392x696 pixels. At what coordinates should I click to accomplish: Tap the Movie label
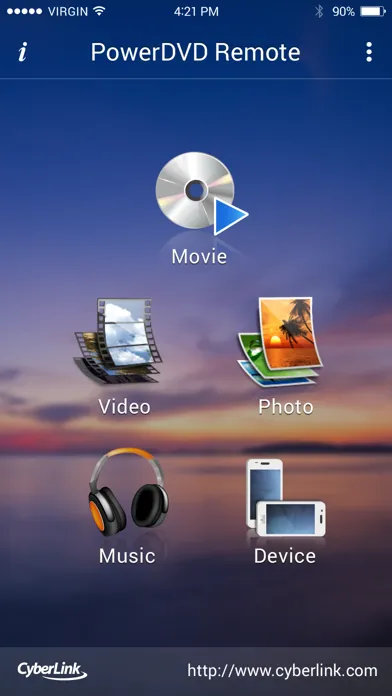(199, 257)
